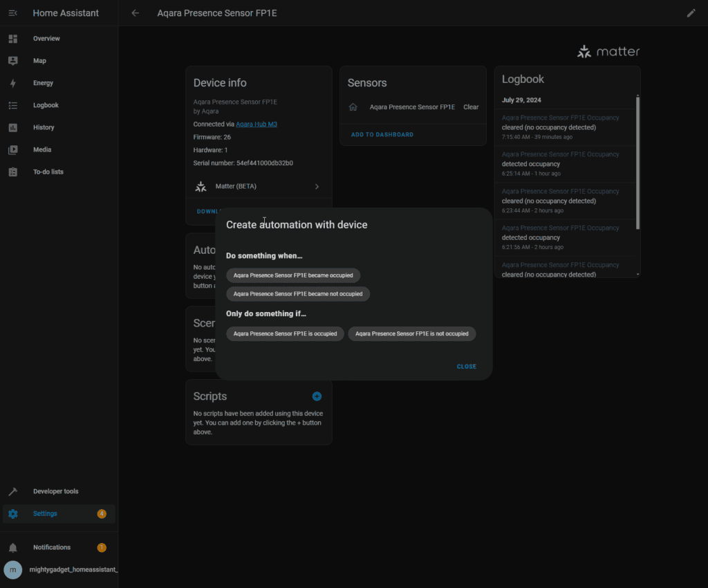Open the Logbook menu item in sidebar
Viewport: 708px width, 588px height.
point(46,105)
